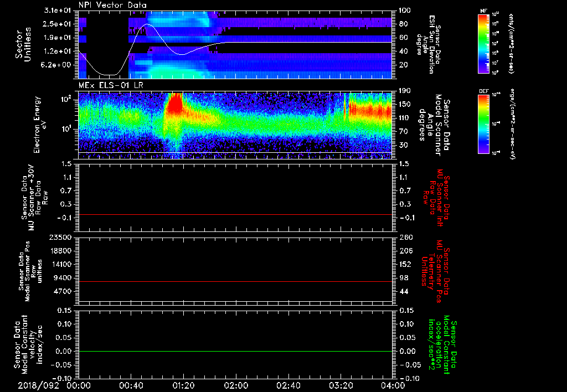Viewport: 567px width, 392px height.
Task: Click the NF color scale bar
Action: click(x=484, y=44)
